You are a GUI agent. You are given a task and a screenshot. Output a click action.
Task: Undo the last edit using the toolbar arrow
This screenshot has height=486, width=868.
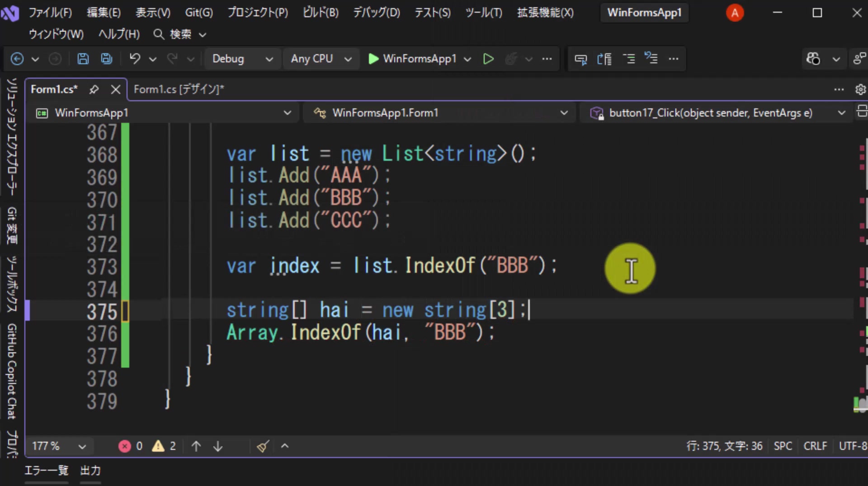point(135,59)
